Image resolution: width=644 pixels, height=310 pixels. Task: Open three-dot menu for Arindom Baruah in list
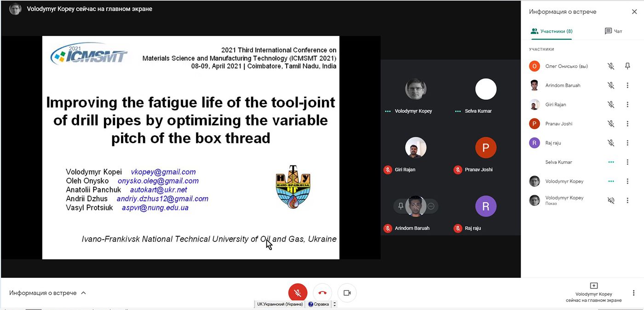[x=627, y=86]
